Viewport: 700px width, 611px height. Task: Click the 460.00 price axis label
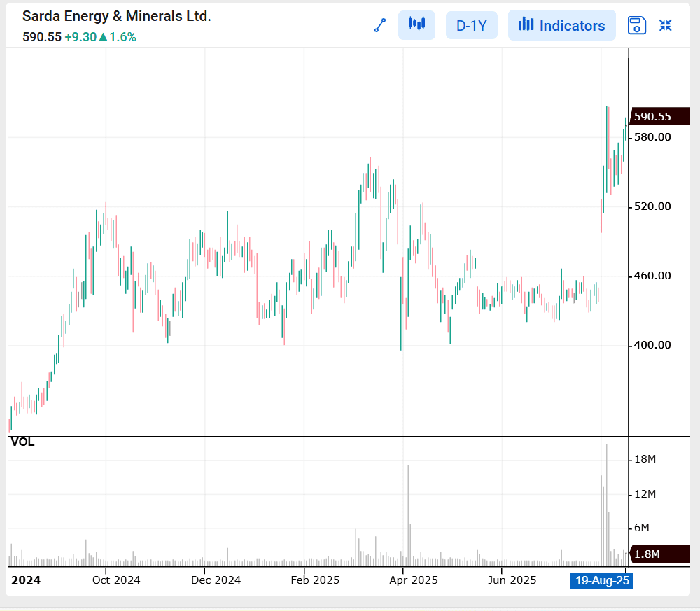point(652,275)
